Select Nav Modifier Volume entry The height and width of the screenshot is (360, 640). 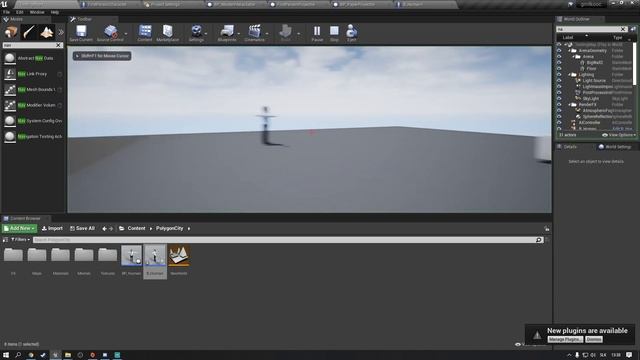[33, 105]
